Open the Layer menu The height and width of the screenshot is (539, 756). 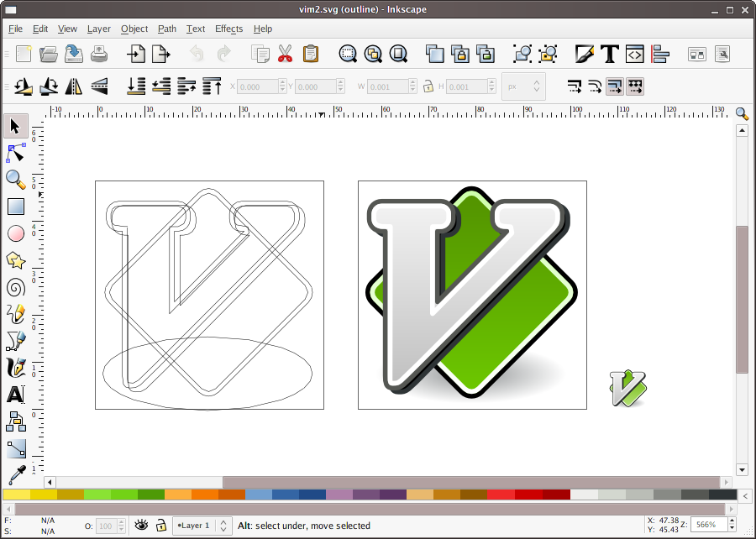pyautogui.click(x=99, y=29)
